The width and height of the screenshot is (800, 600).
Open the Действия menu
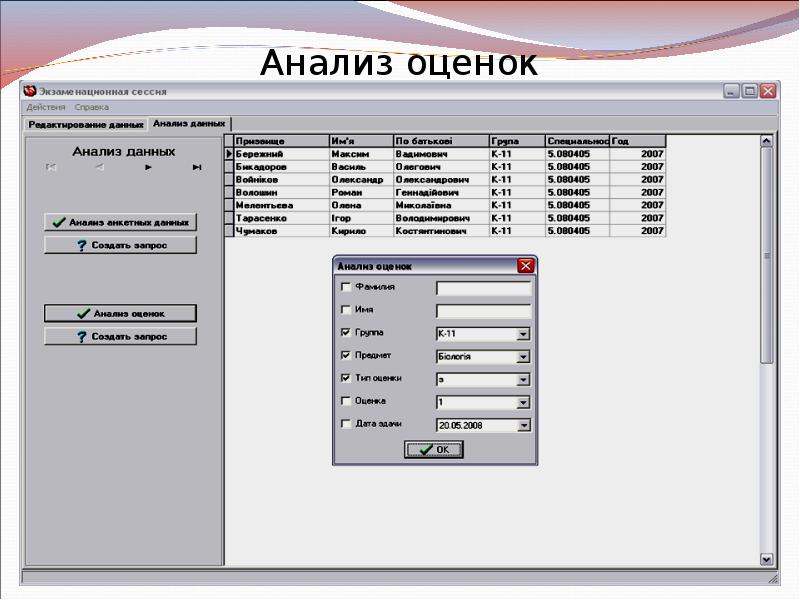click(45, 107)
